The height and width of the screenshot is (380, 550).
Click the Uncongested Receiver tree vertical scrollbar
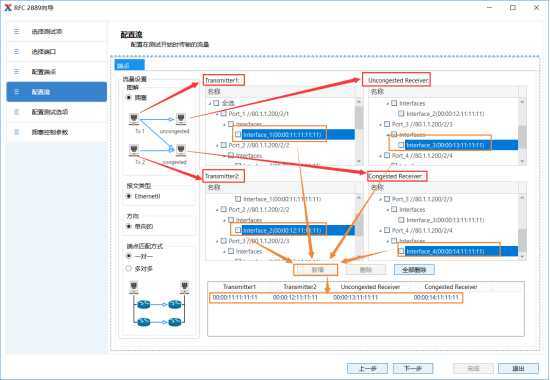click(x=522, y=131)
